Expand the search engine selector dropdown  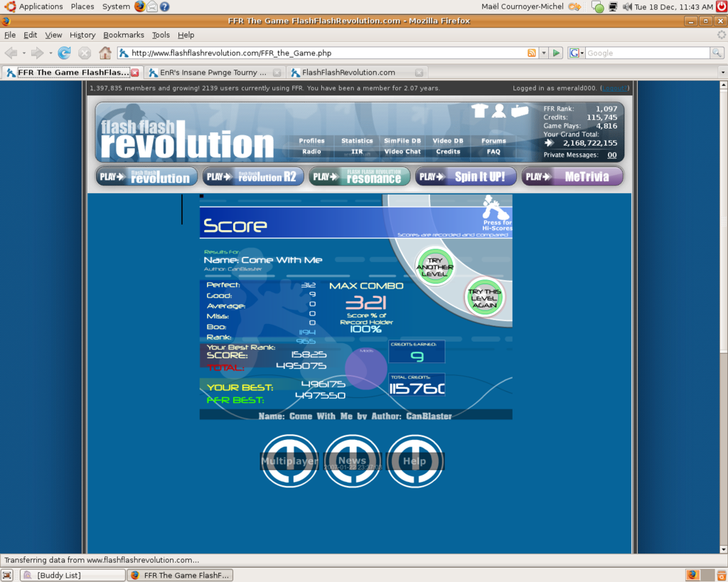(577, 53)
